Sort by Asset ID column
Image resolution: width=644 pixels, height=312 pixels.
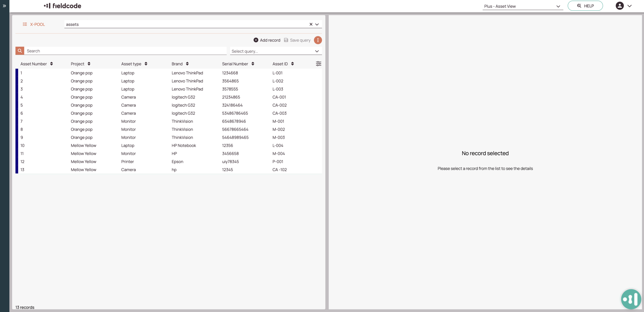[292, 64]
